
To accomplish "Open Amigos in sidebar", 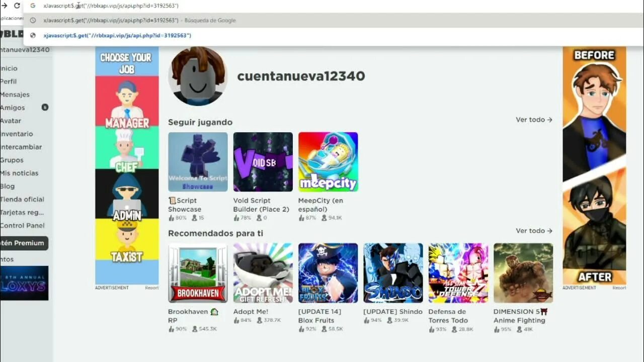I will click(13, 108).
